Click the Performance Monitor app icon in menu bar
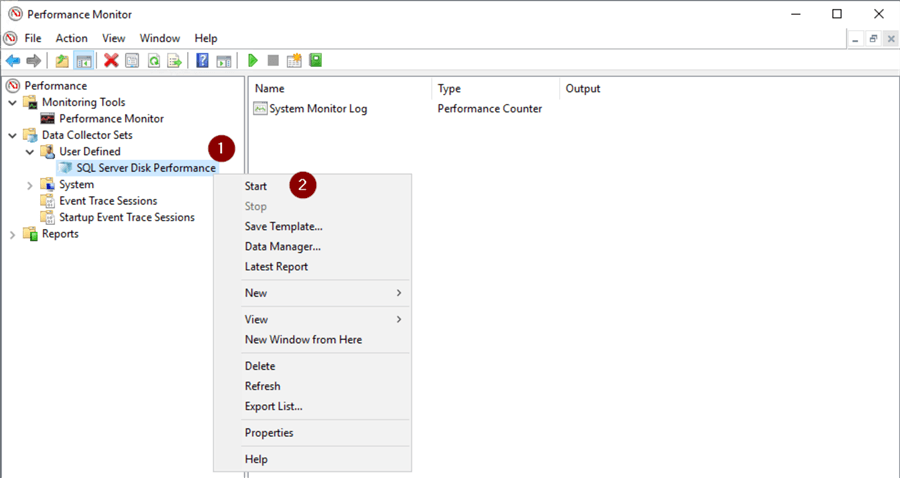 coord(10,38)
